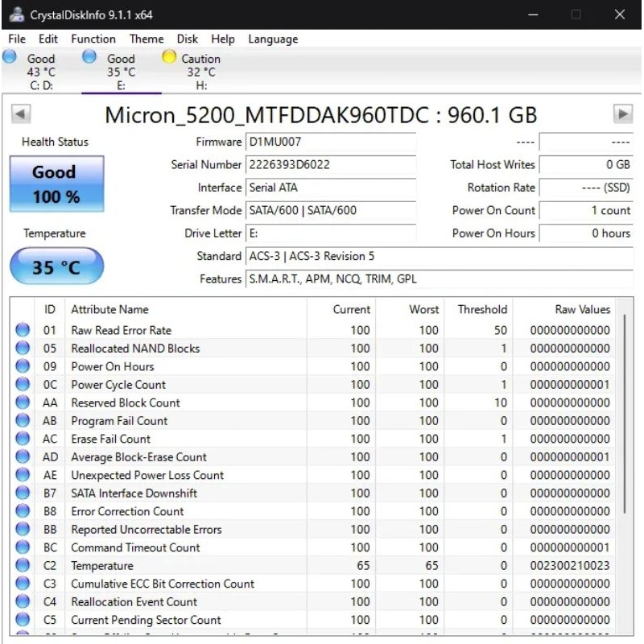This screenshot has height=644, width=644.
Task: Click status orb for Power Cycle Count
Action: [x=23, y=384]
